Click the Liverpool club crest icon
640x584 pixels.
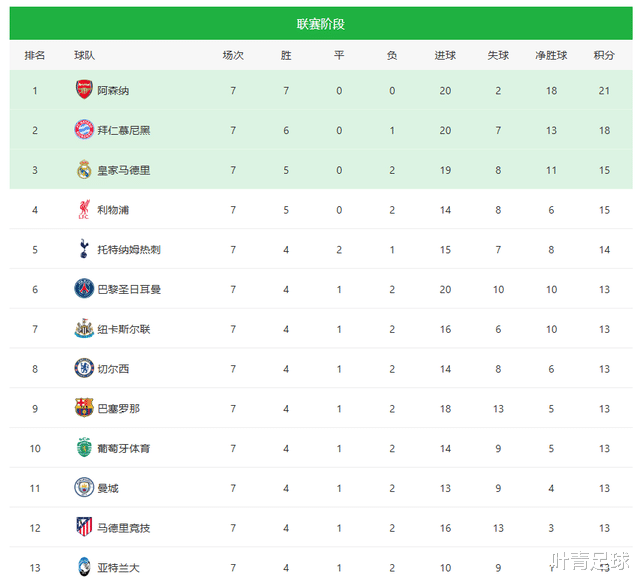click(84, 209)
